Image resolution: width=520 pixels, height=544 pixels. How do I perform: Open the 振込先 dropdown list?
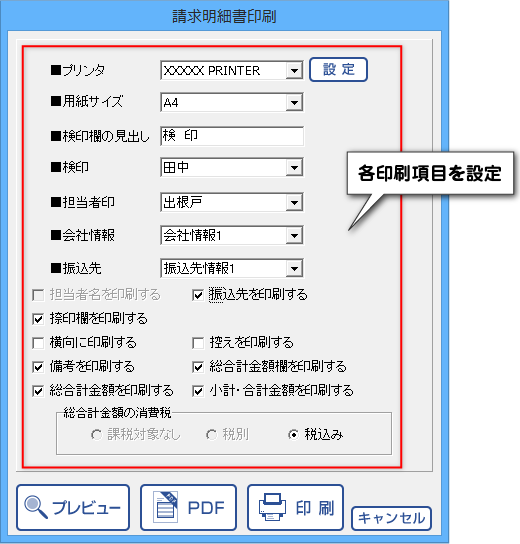point(294,268)
